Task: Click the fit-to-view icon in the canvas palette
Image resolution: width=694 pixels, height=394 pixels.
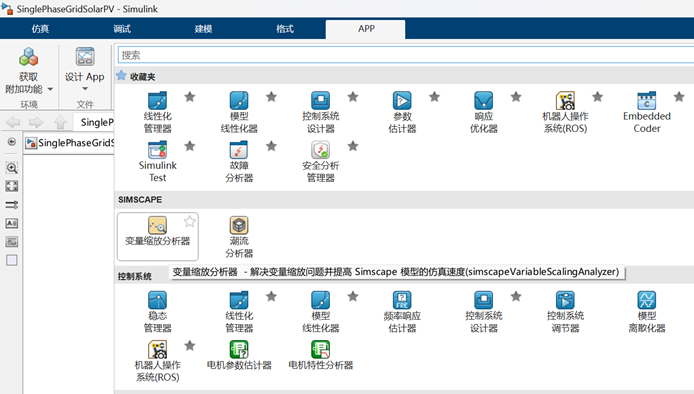Action: [12, 186]
